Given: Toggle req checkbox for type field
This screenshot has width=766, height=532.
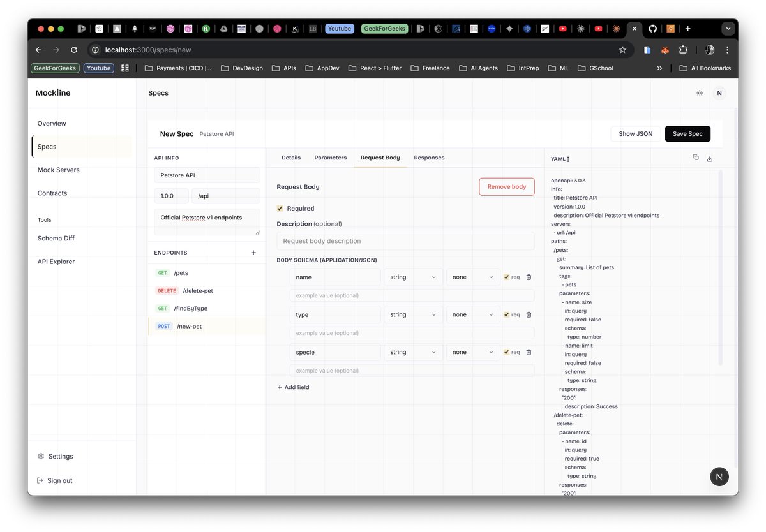Looking at the screenshot, I should click(x=506, y=314).
